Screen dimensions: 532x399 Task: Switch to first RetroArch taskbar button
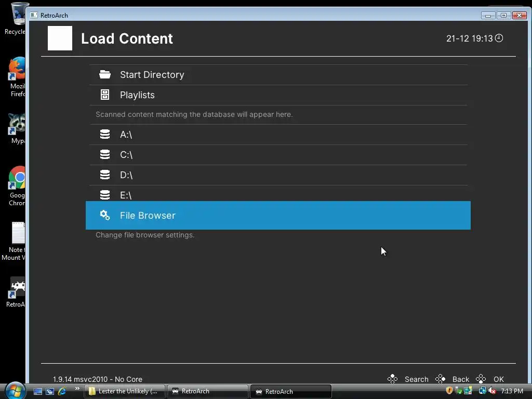pos(208,391)
